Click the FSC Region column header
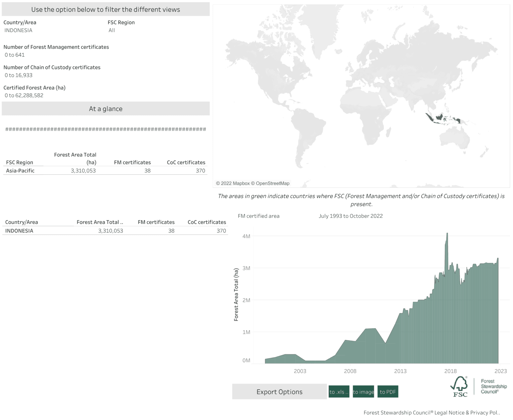The width and height of the screenshot is (513, 420). tap(20, 162)
